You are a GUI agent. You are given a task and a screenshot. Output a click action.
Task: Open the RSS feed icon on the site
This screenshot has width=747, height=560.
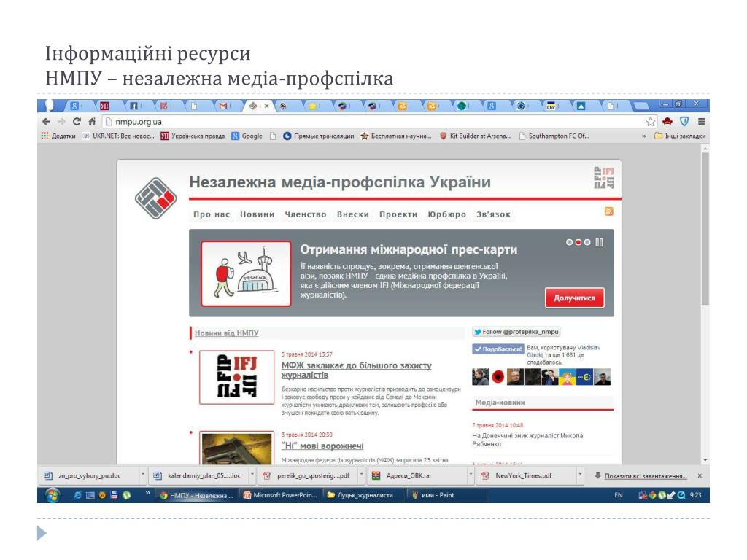coord(608,211)
